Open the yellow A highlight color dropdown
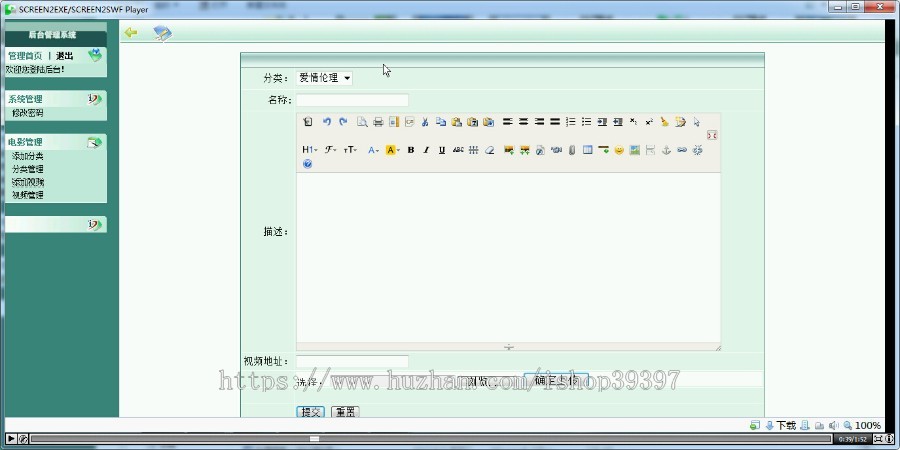 click(393, 150)
